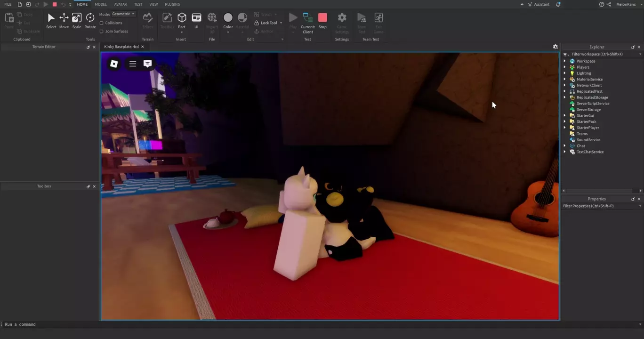Image resolution: width=644 pixels, height=339 pixels.
Task: Tick the Join Surfaces checkbox
Action: [x=102, y=32]
